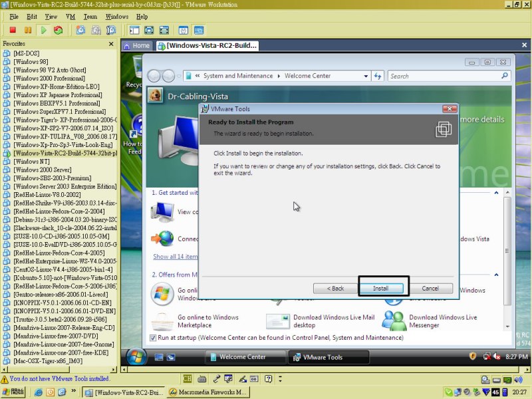Click the 'Show all 14 items' link
Image resolution: width=532 pixels, height=399 pixels.
click(176, 257)
